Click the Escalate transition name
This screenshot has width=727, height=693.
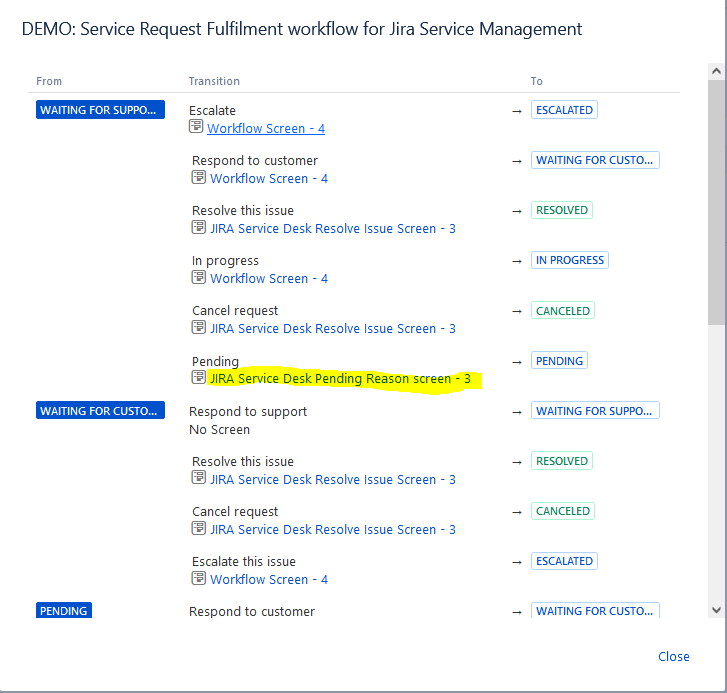pos(212,110)
